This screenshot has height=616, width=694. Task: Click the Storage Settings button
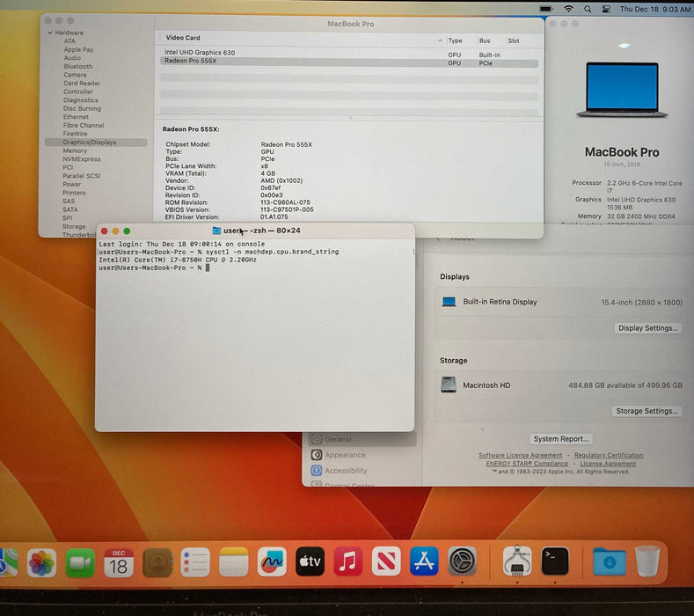(647, 411)
